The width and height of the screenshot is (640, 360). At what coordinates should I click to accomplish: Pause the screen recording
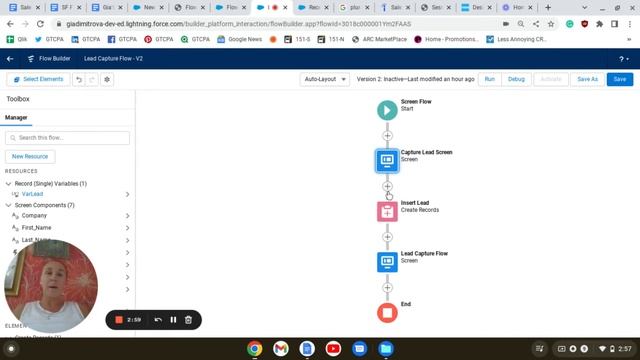[173, 320]
